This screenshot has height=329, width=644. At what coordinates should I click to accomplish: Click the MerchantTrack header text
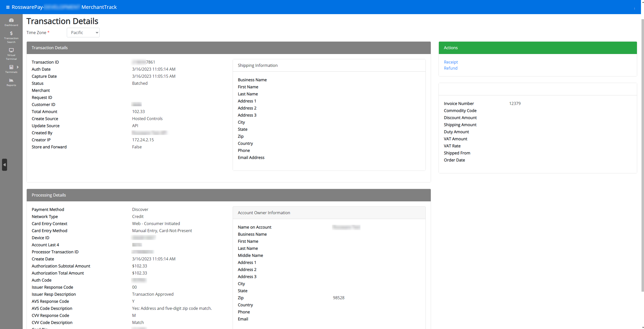tap(99, 7)
